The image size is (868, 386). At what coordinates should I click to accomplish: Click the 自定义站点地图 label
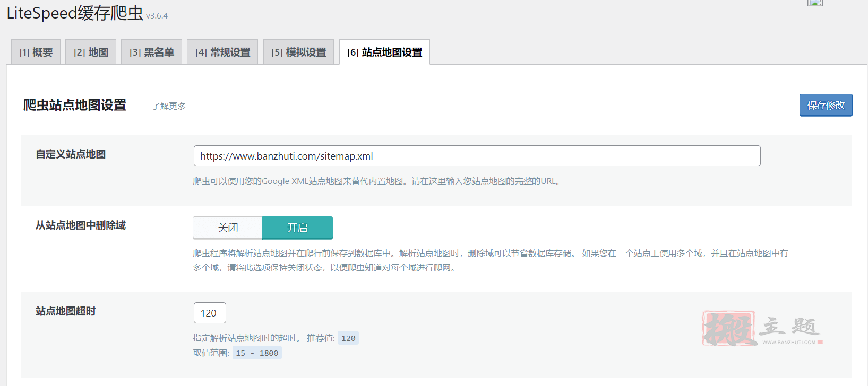point(71,154)
